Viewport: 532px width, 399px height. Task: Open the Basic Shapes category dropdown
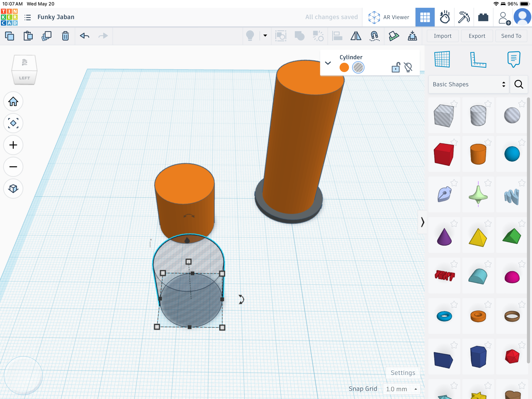[x=469, y=84]
